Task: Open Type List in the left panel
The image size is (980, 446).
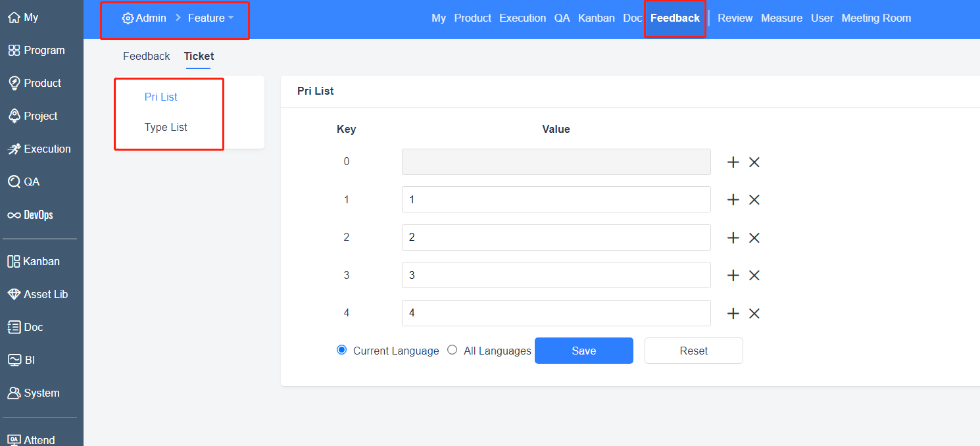Action: pyautogui.click(x=166, y=128)
